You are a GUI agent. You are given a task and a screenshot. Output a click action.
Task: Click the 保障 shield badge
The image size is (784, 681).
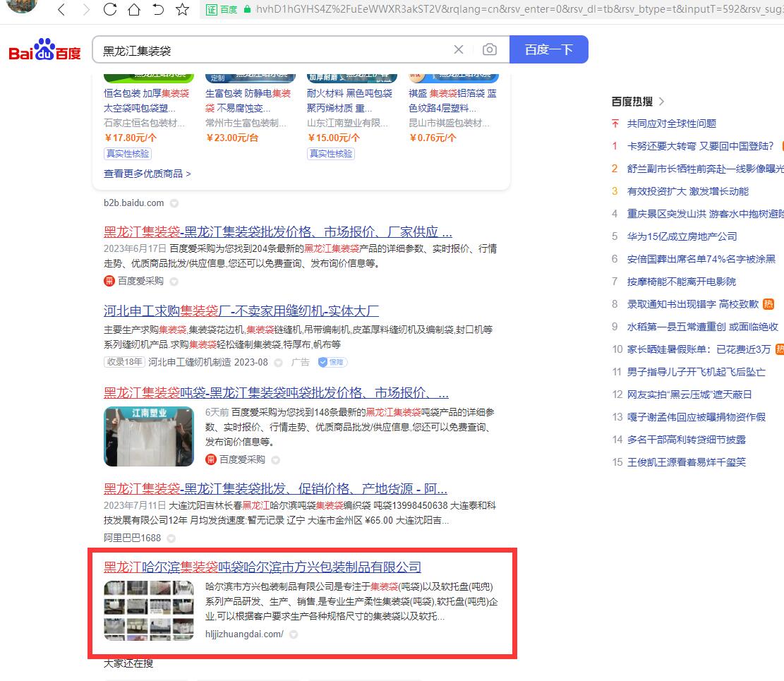click(x=333, y=362)
